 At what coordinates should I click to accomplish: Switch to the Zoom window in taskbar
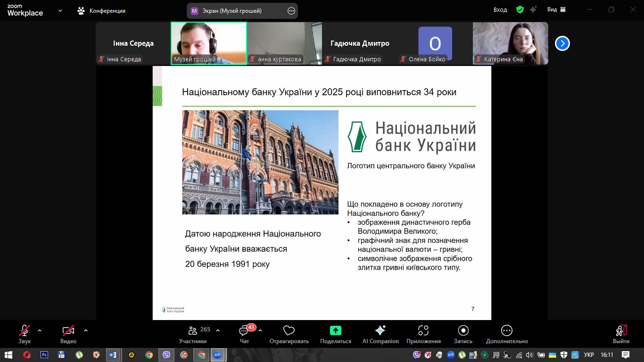[x=217, y=355]
